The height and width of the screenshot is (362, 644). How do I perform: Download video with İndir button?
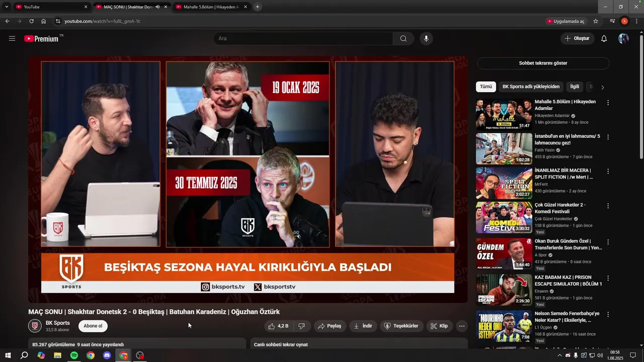(x=363, y=326)
